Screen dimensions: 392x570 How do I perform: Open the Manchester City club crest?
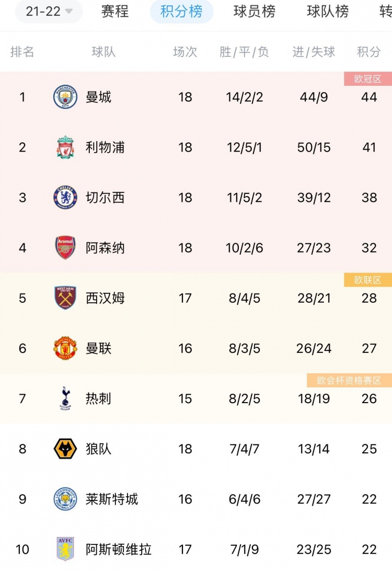(x=65, y=97)
